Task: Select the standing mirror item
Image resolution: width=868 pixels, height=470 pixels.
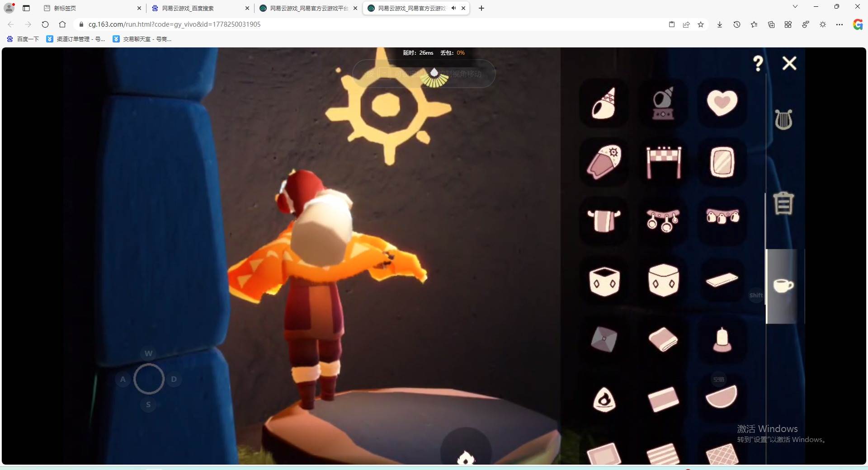Action: [722, 162]
